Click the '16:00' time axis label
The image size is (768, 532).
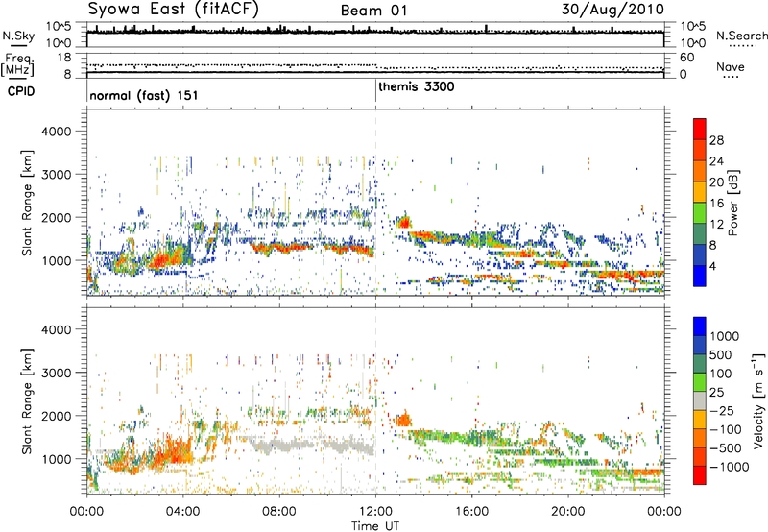click(x=471, y=512)
